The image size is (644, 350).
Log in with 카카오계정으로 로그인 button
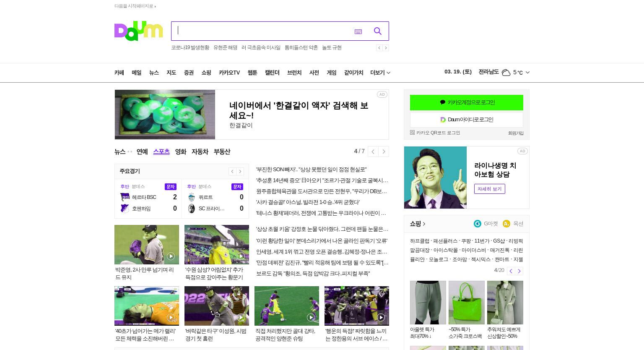[x=467, y=102]
